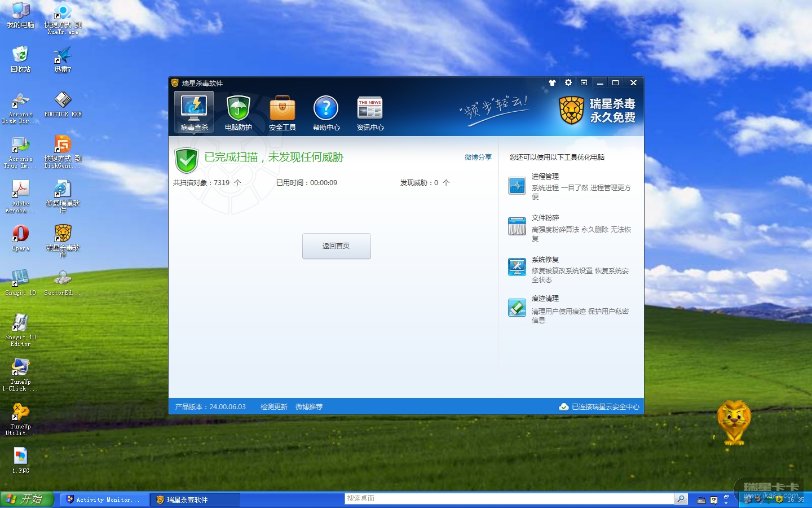Screen dimensions: 812x508
Task: Launch the 文件粉碎 file shredder icon
Action: 517,226
